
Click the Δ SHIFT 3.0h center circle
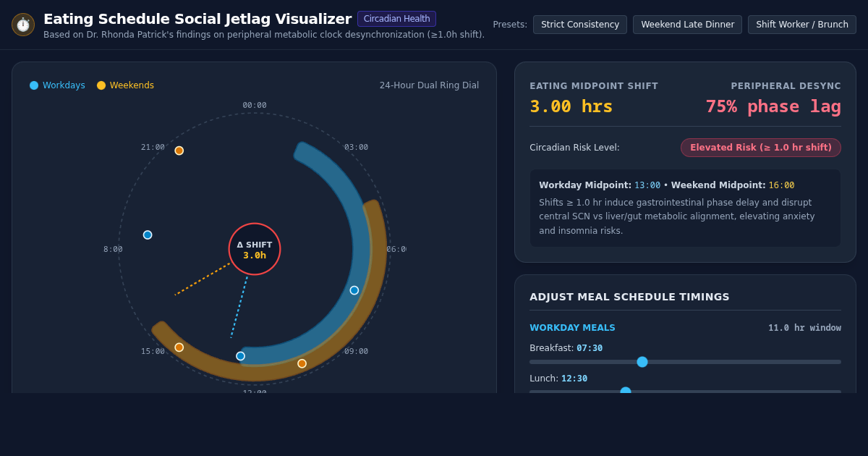[x=255, y=249]
